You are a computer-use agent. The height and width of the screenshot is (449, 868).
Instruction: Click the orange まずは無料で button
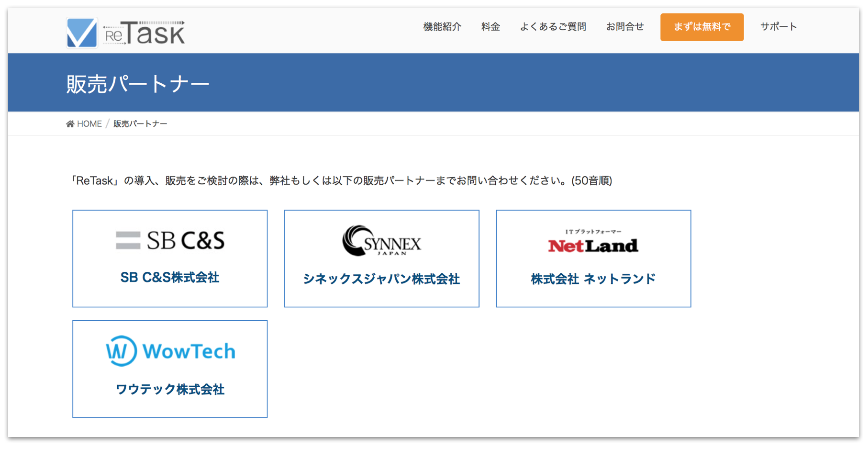coord(702,27)
